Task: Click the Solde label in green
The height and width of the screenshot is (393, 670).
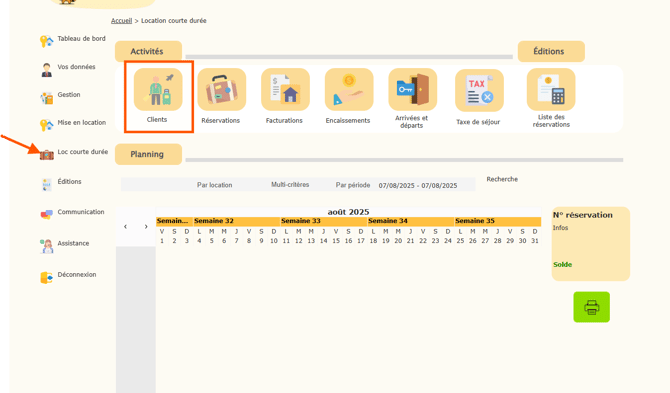Action: click(562, 264)
